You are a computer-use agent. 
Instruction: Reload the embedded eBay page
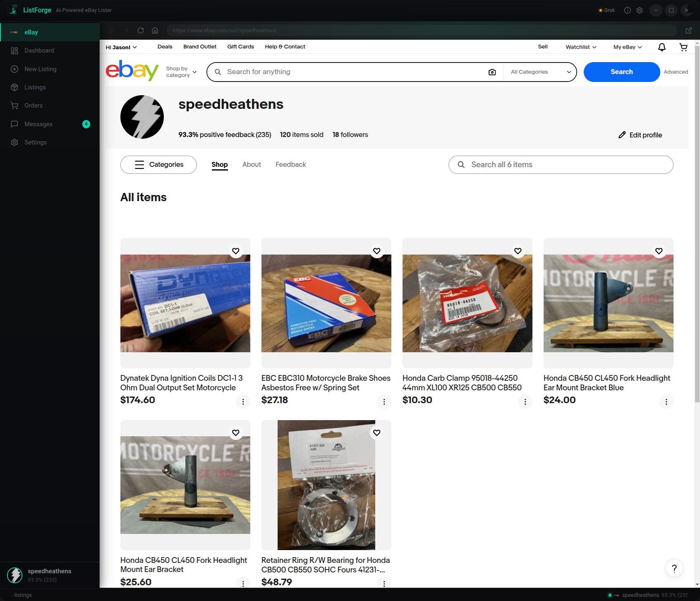[x=141, y=31]
